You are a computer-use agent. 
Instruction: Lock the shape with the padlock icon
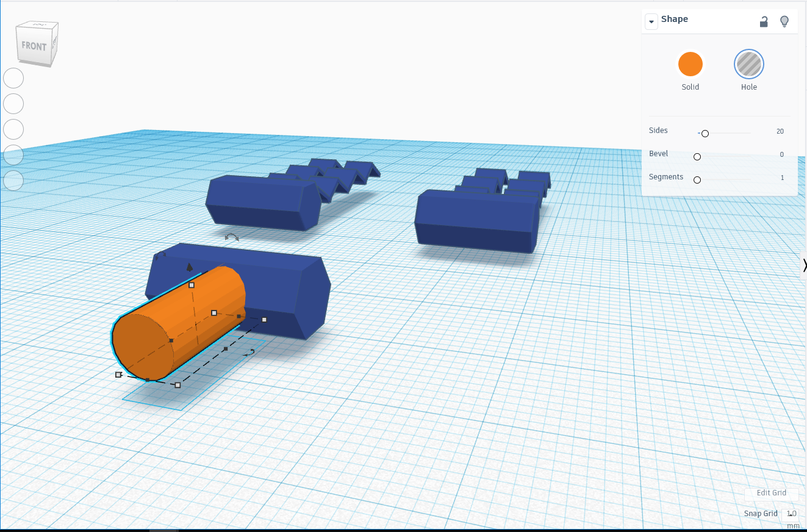pyautogui.click(x=764, y=22)
